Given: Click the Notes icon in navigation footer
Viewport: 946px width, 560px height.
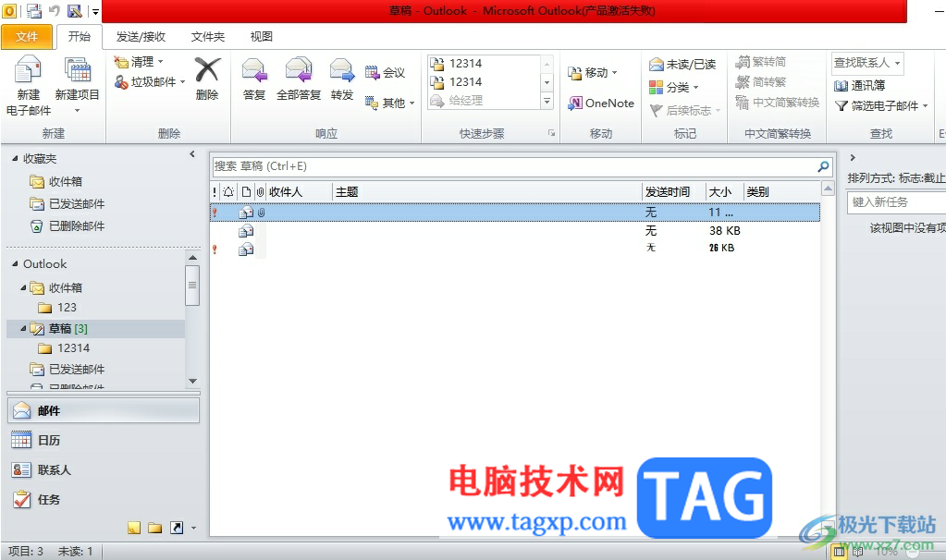Looking at the screenshot, I should tap(134, 528).
